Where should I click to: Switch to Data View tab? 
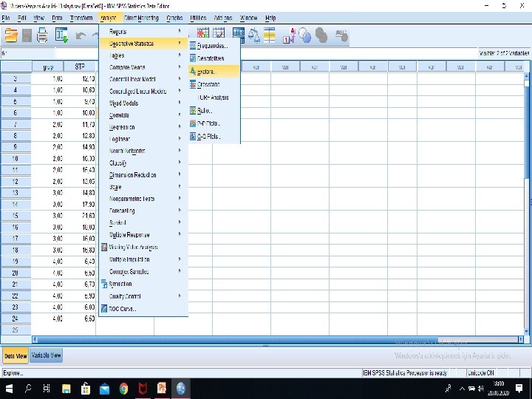(16, 356)
